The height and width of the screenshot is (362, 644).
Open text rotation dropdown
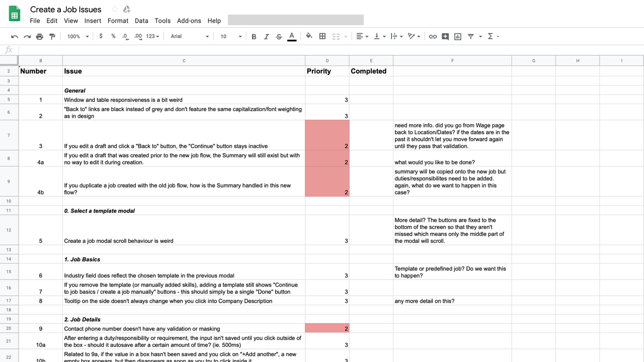414,36
